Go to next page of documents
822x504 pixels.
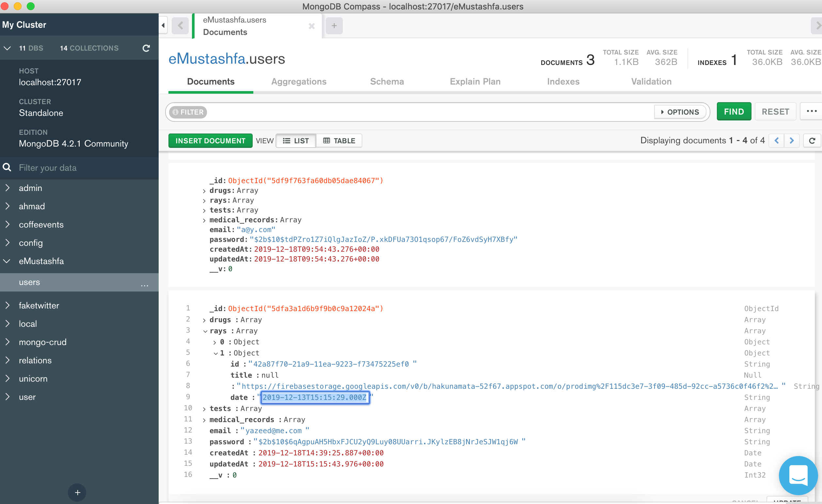tap(792, 140)
